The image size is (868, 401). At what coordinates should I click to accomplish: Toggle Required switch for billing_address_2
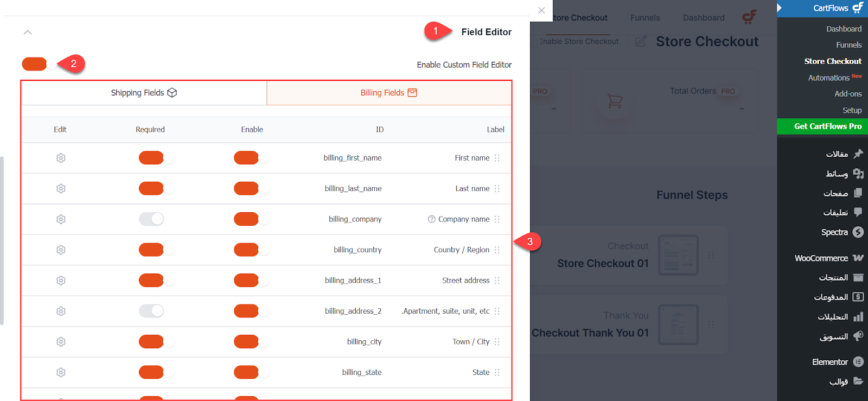tap(151, 311)
